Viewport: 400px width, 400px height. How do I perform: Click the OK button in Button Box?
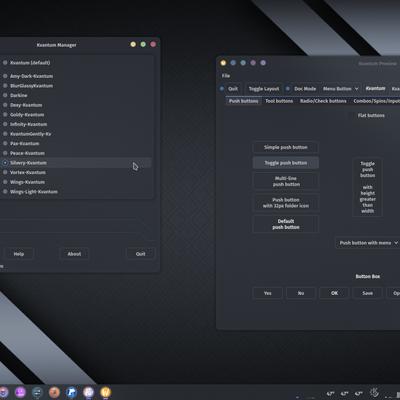coord(334,293)
